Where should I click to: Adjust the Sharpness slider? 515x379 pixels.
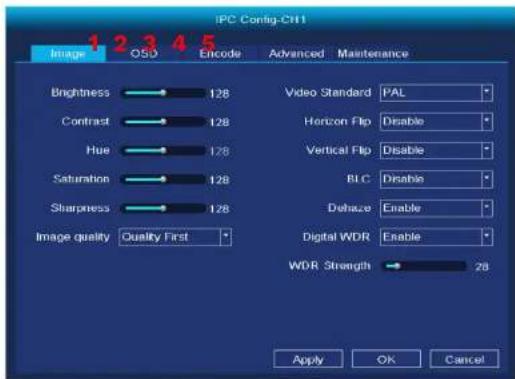163,209
